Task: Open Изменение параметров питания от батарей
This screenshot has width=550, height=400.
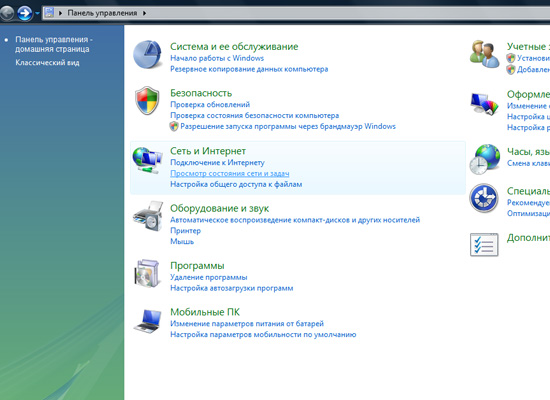Action: [x=247, y=324]
